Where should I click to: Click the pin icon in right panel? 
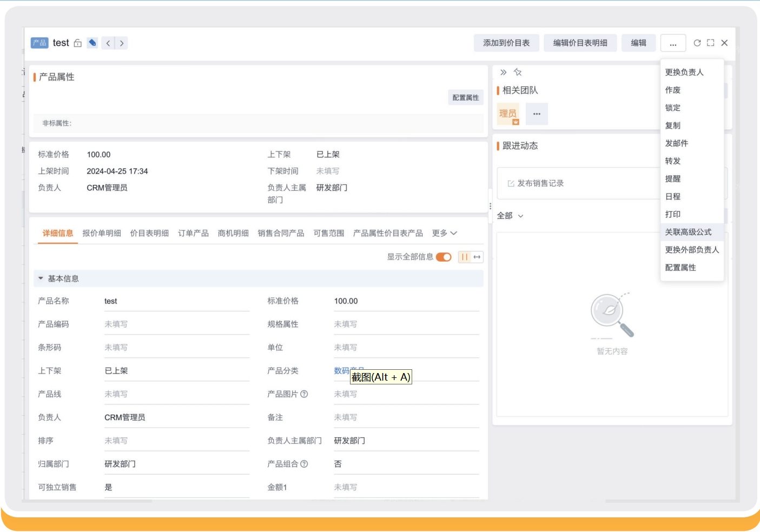pos(518,72)
